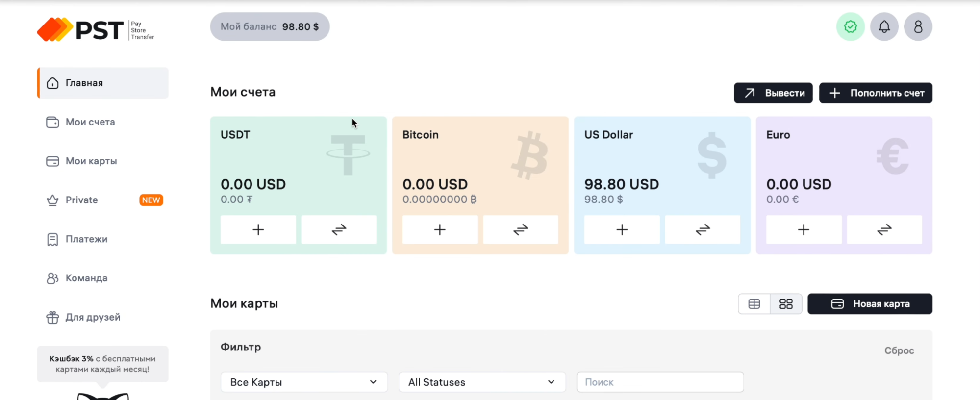980x400 pixels.
Task: Open notifications bell icon
Action: point(884,26)
